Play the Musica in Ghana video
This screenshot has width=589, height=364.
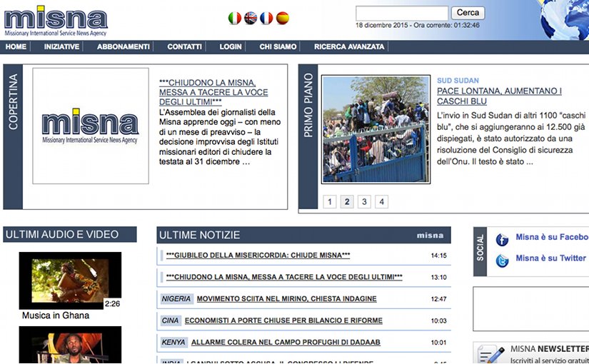(x=70, y=280)
